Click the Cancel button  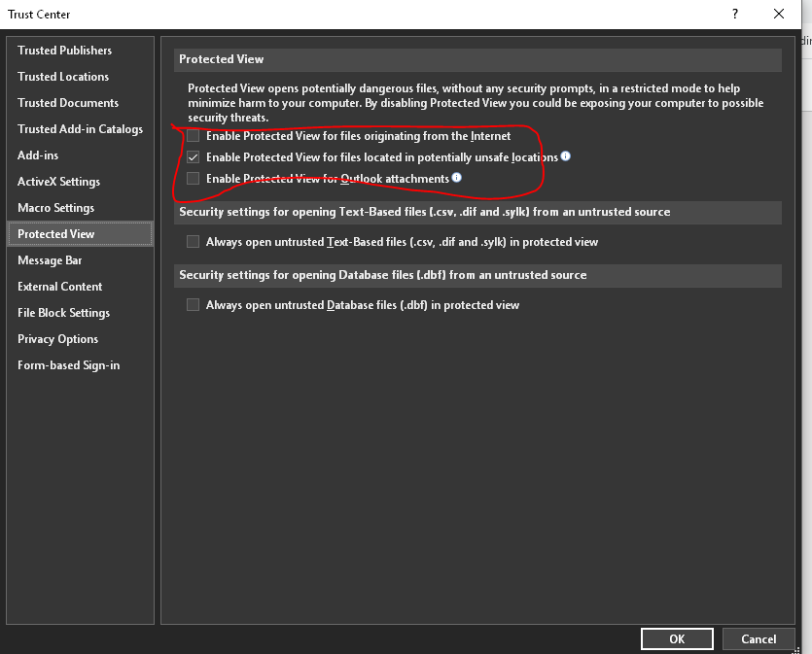click(759, 639)
